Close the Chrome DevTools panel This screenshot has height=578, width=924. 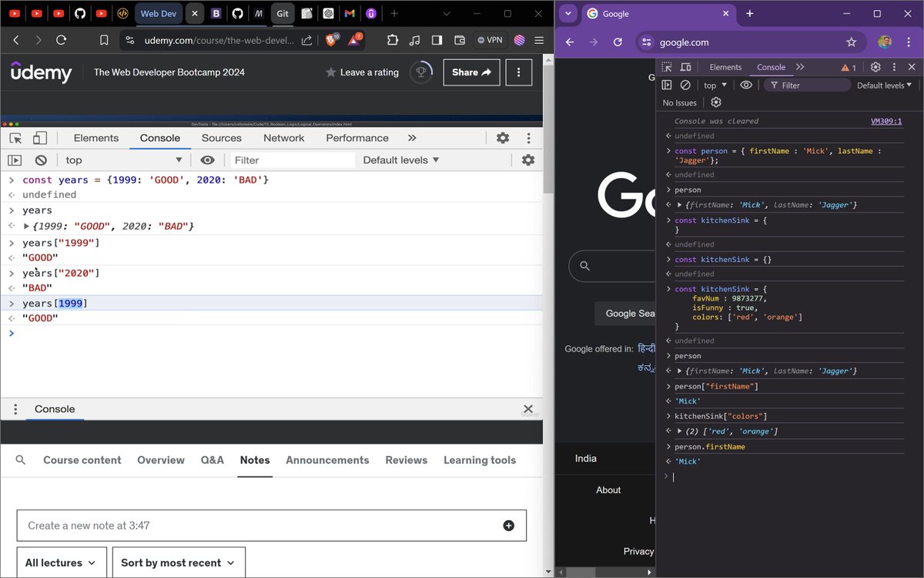[x=910, y=67]
